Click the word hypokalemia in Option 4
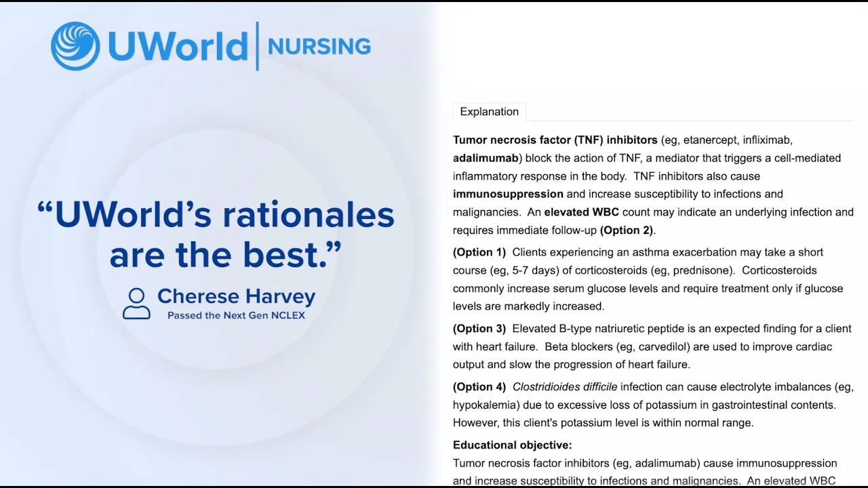This screenshot has width=868, height=488. [x=486, y=405]
